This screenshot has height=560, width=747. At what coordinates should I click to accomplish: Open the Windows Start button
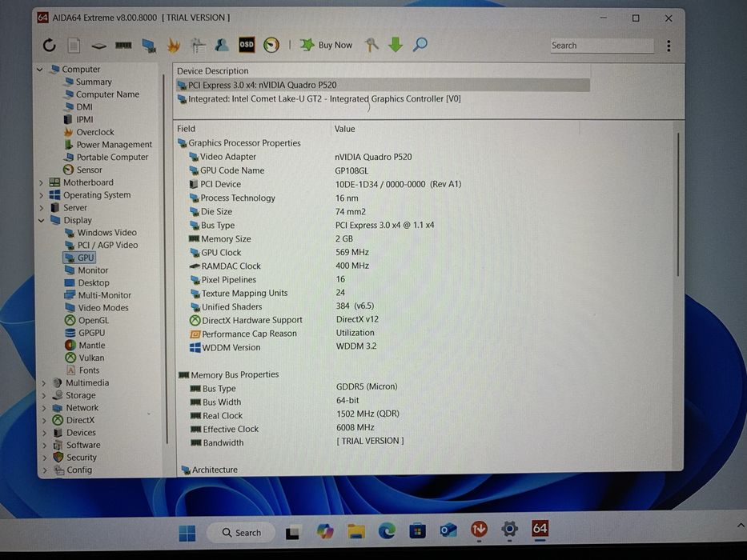(x=187, y=533)
